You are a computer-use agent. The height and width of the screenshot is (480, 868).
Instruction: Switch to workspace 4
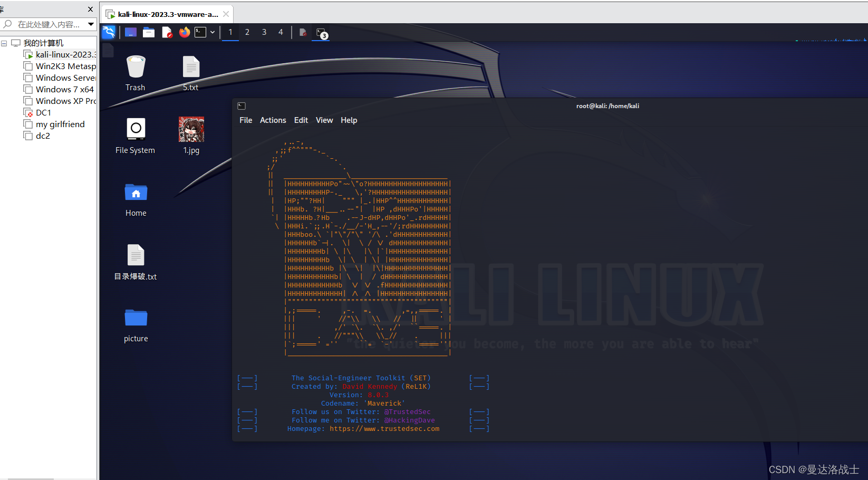click(281, 32)
